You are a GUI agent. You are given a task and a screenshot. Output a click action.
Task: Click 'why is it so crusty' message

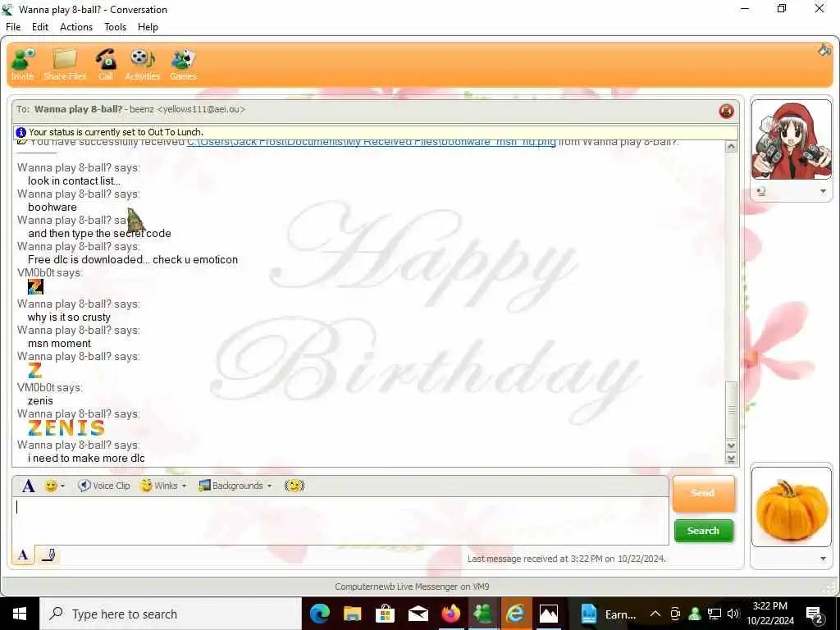(69, 317)
